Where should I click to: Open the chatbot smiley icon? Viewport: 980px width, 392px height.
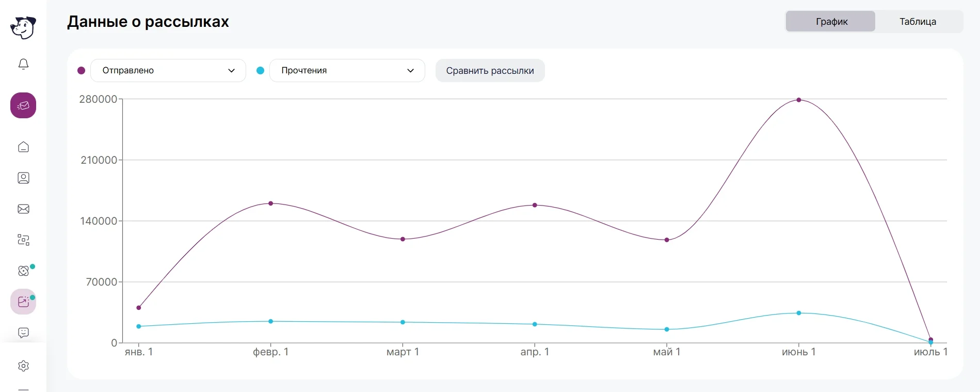point(23,333)
